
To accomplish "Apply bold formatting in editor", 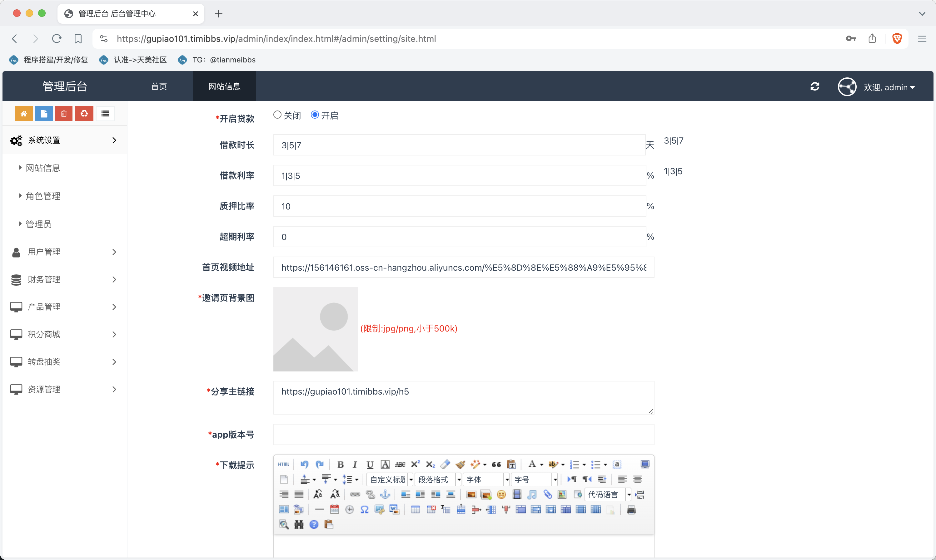I will (340, 464).
